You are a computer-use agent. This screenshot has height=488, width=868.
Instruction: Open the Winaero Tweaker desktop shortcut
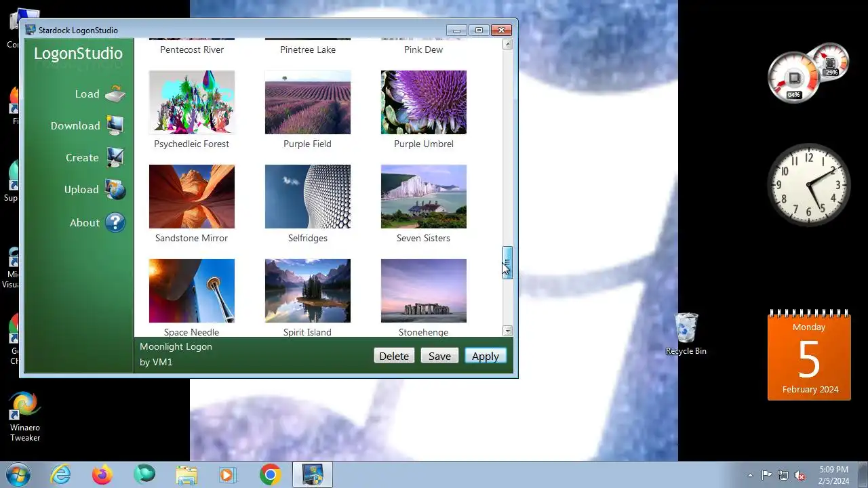click(25, 416)
